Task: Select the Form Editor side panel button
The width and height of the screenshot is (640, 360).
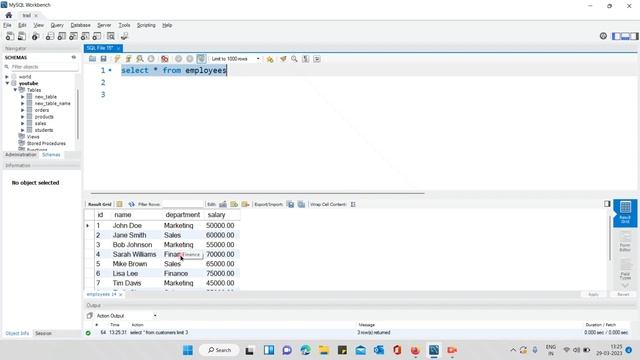Action: coord(625,242)
